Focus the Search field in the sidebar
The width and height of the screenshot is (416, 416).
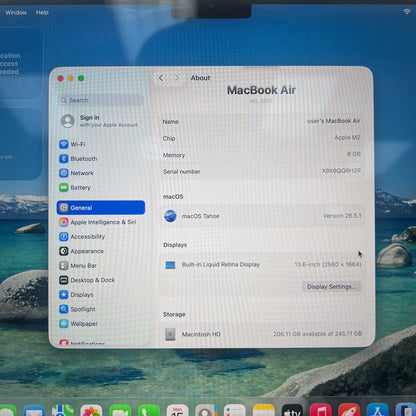(101, 100)
